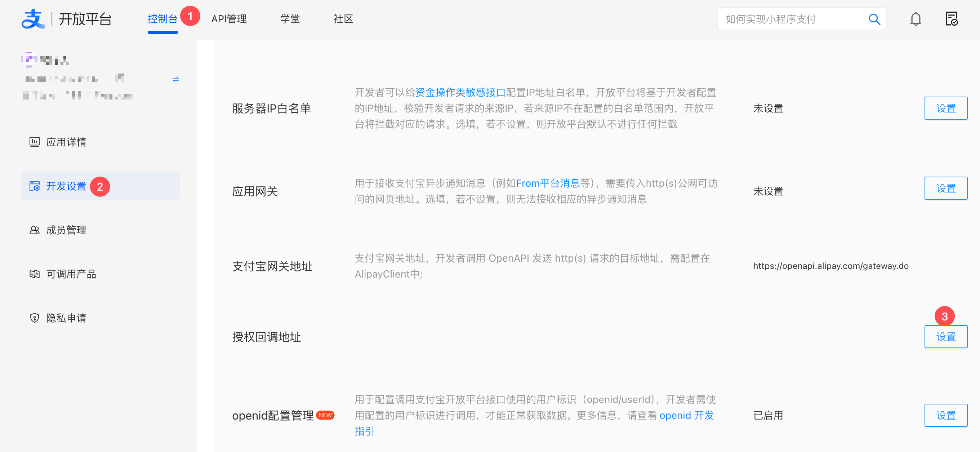Go to the 学堂 tab

click(290, 19)
